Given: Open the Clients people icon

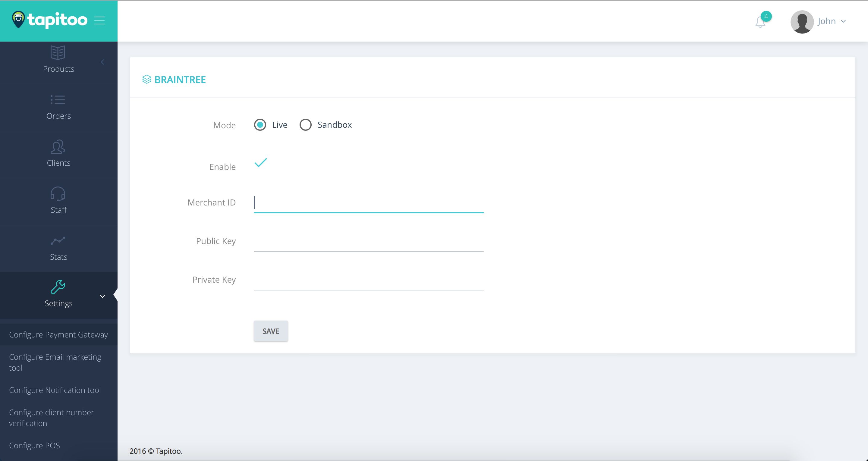Looking at the screenshot, I should coord(58,147).
